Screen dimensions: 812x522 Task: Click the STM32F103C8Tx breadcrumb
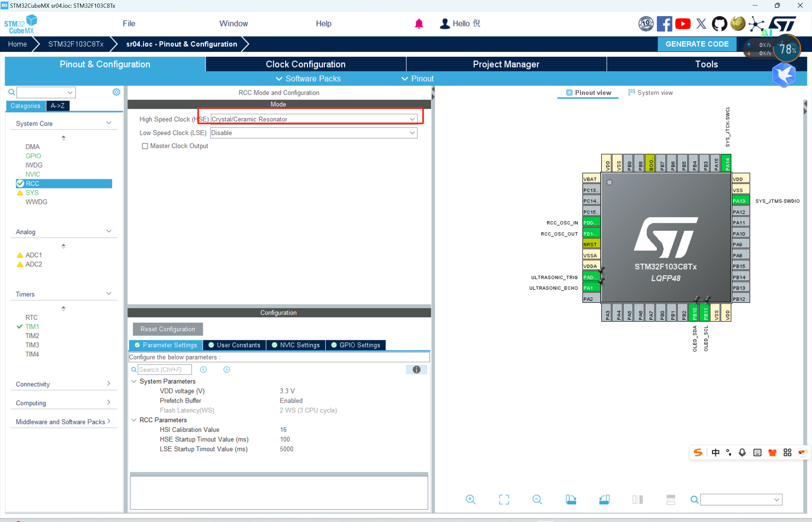click(76, 44)
